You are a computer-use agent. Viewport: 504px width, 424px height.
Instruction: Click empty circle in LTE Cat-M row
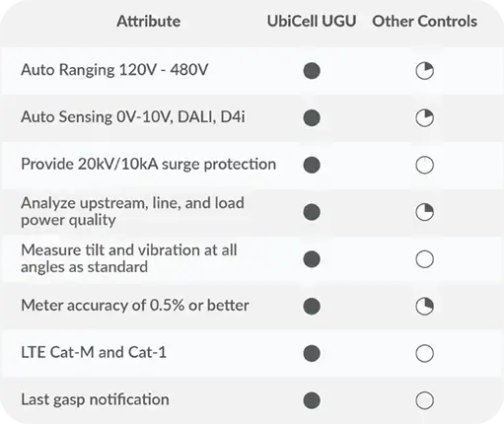tap(424, 353)
